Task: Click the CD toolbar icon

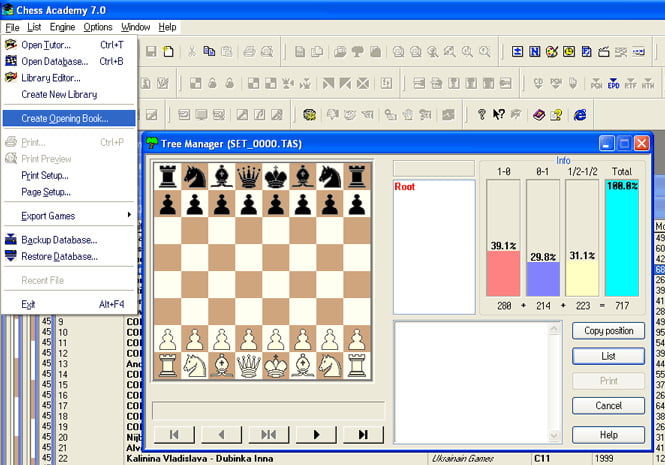Action: tap(538, 83)
